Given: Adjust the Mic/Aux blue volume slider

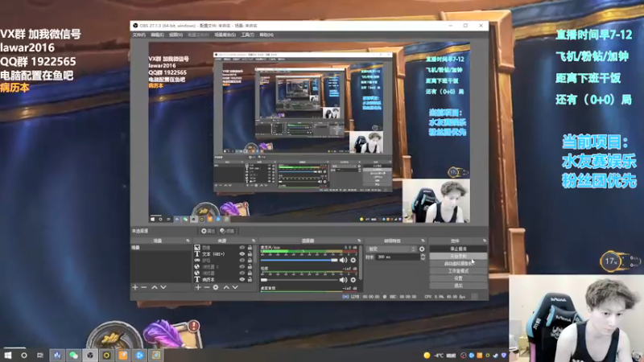Looking at the screenshot, I should tap(299, 260).
